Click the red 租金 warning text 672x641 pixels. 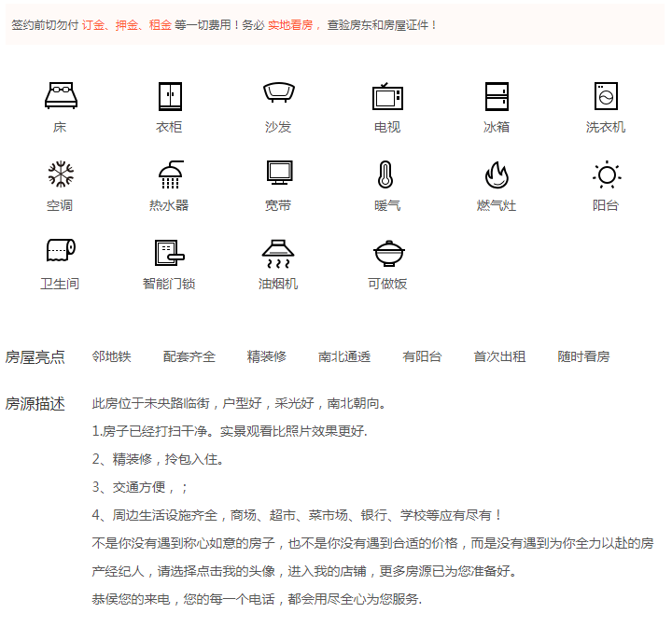point(160,25)
